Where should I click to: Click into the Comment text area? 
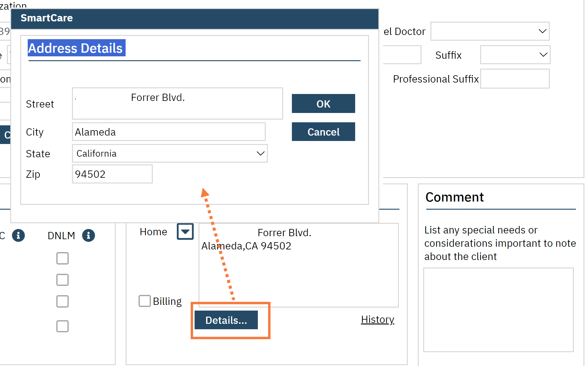pyautogui.click(x=498, y=310)
